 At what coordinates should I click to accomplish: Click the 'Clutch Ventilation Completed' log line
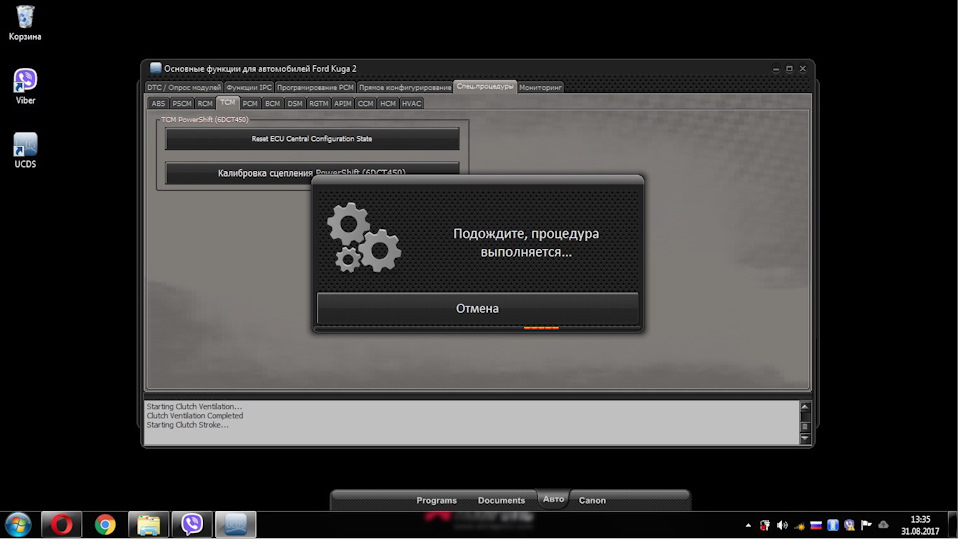[195, 416]
